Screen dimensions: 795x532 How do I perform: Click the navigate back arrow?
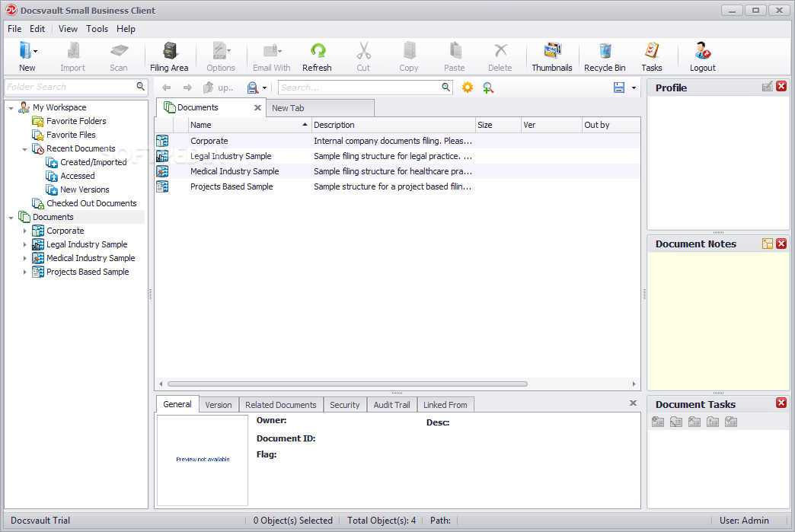166,88
